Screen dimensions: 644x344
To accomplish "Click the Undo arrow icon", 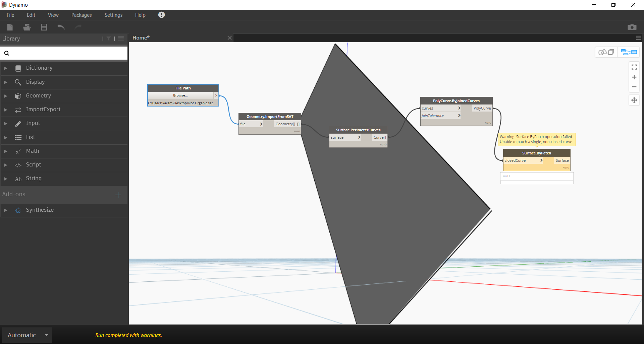I will (61, 27).
